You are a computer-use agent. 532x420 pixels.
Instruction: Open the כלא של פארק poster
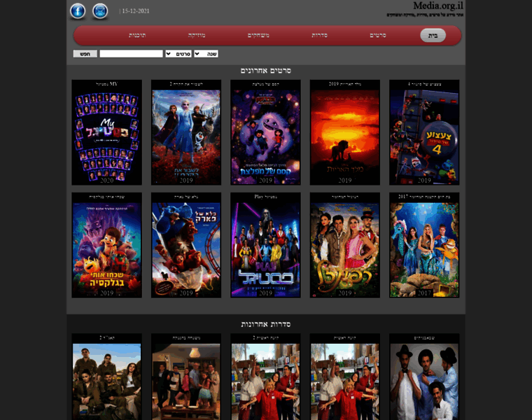[186, 245]
